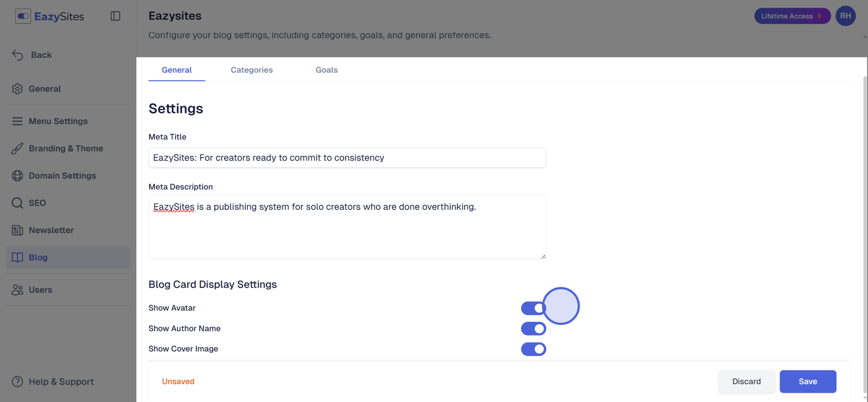Click the Menu Settings hamburger icon
This screenshot has height=402, width=868.
pos(17,121)
